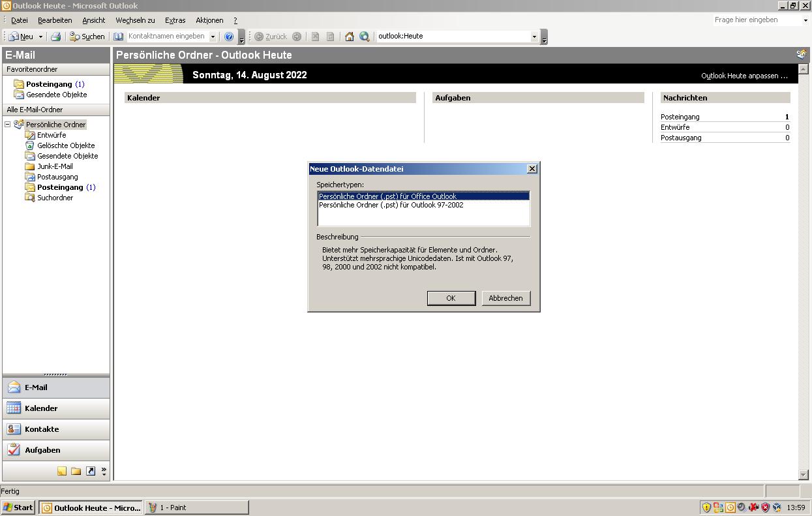Open the Bearbeiten menu
The image size is (812, 516).
point(55,20)
